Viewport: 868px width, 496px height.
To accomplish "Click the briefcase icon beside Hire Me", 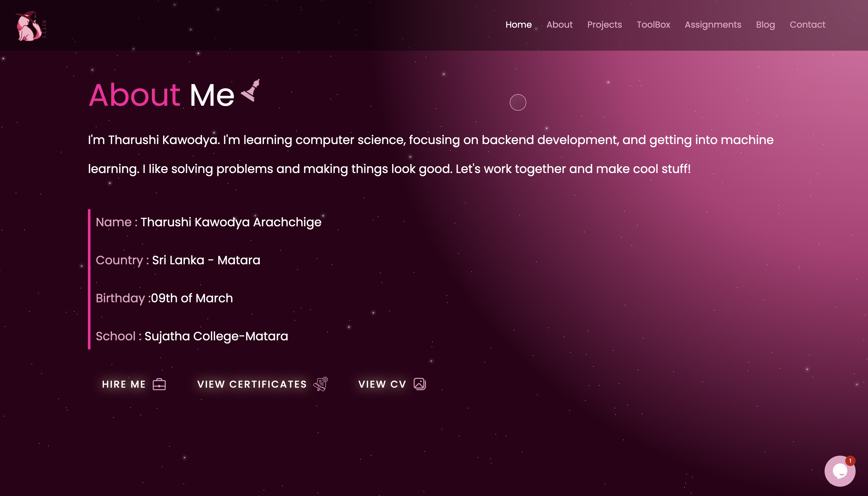I will (159, 384).
